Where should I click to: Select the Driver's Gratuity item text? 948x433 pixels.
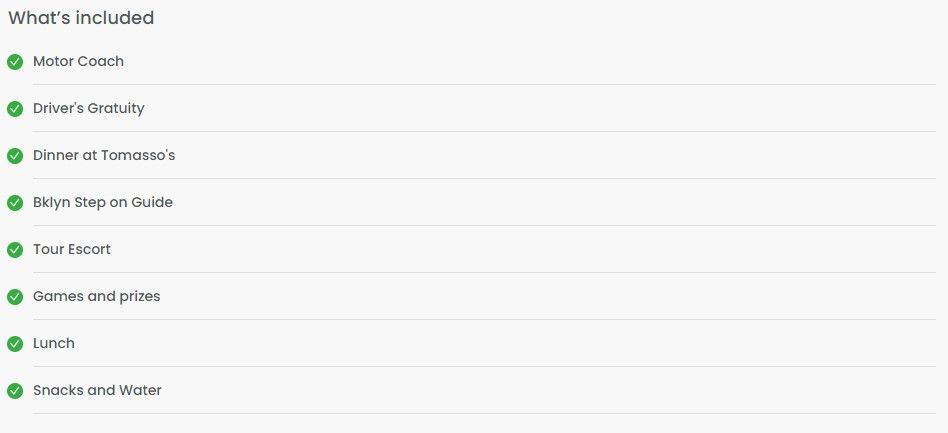pos(89,108)
